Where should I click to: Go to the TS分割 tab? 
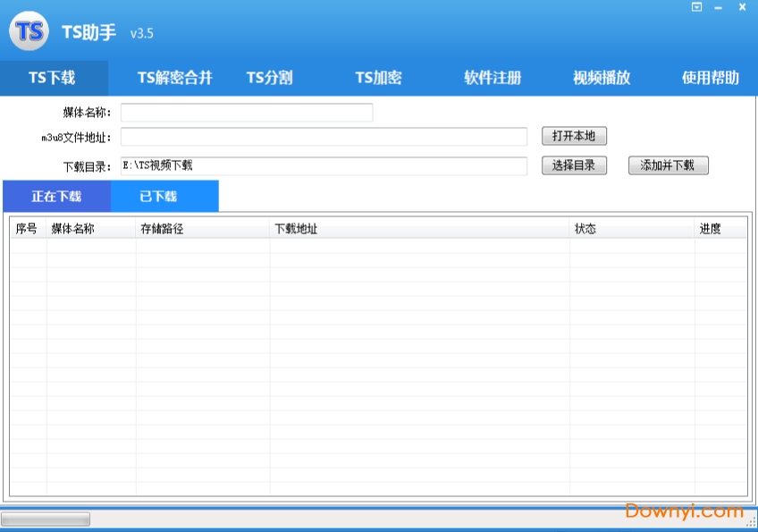point(269,78)
